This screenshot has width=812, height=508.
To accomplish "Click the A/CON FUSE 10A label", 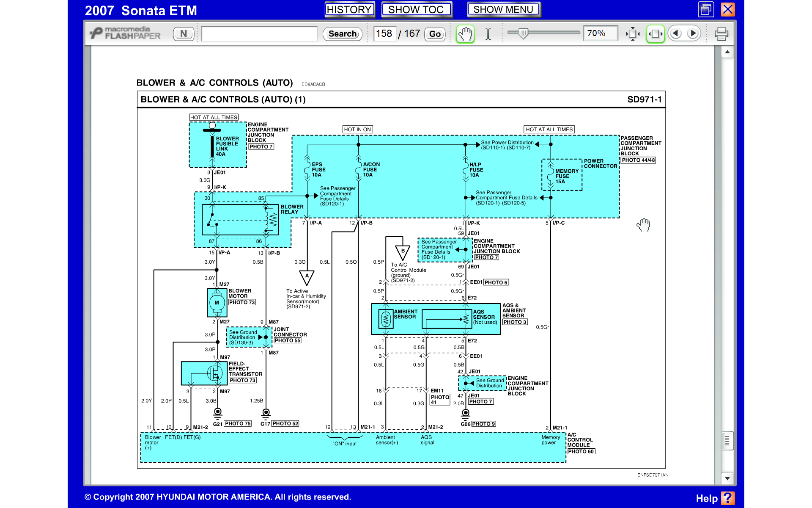I will tap(371, 169).
